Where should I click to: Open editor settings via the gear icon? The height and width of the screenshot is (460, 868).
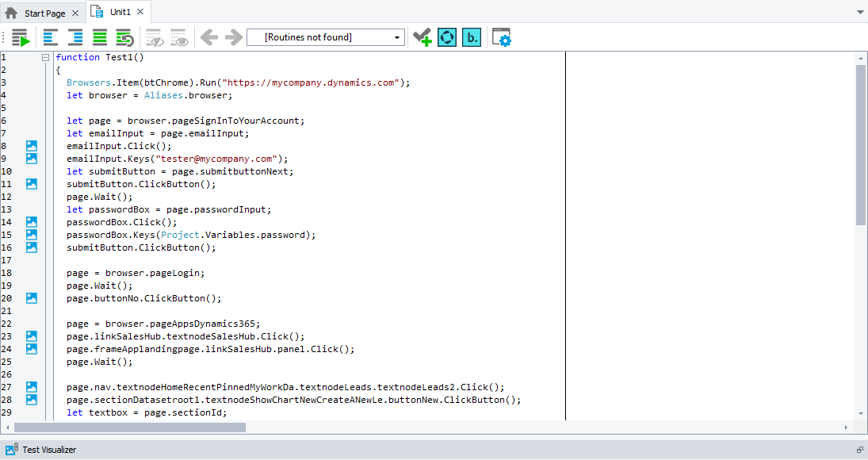point(501,36)
